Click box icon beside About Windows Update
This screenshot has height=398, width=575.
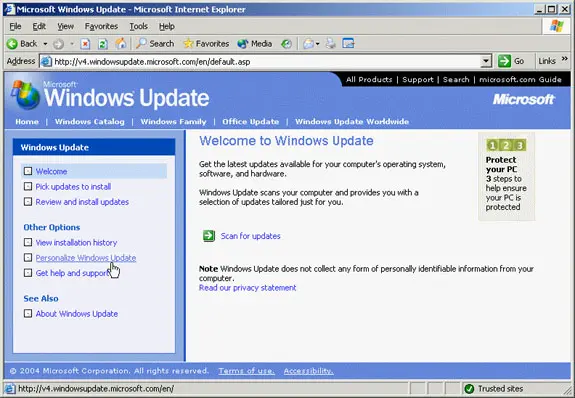click(x=28, y=314)
